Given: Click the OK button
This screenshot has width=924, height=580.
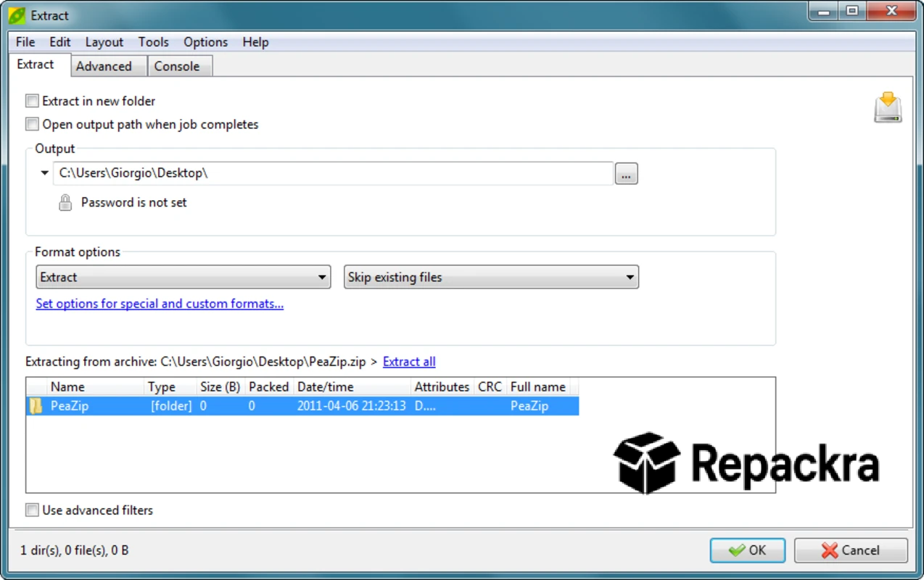Looking at the screenshot, I should [748, 550].
